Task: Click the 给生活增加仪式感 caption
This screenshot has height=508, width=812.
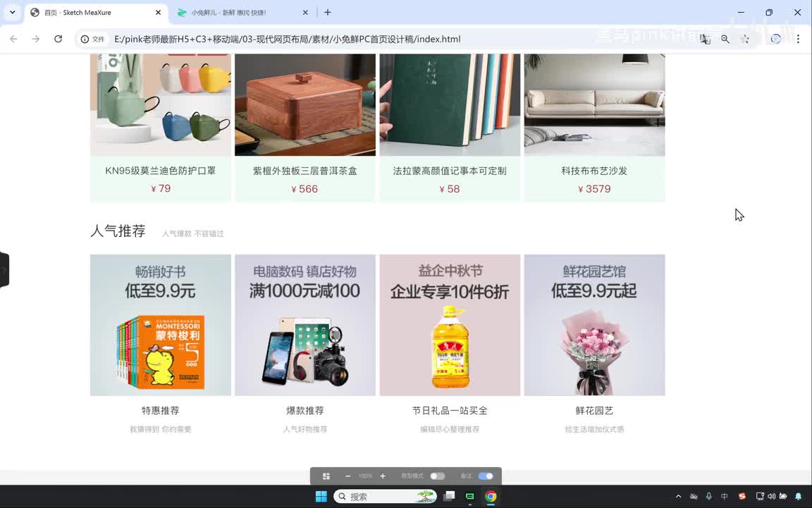Action: [594, 429]
